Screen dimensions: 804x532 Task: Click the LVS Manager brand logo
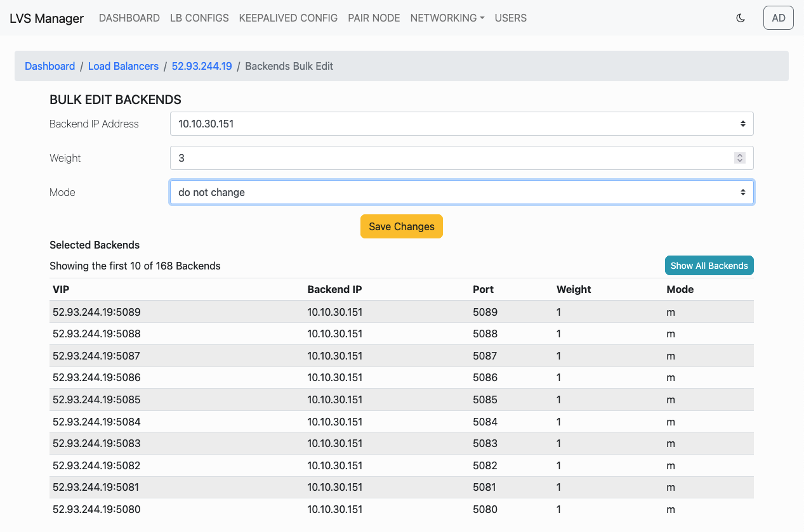(46, 18)
